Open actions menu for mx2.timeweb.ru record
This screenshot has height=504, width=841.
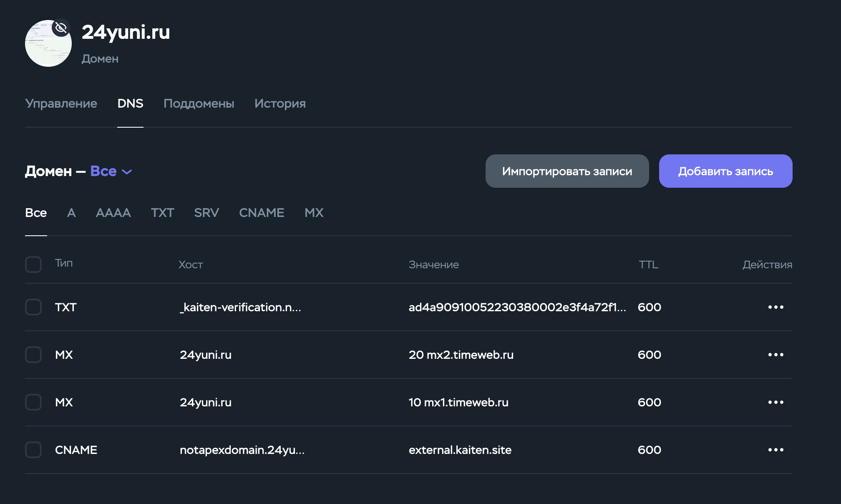coord(776,355)
